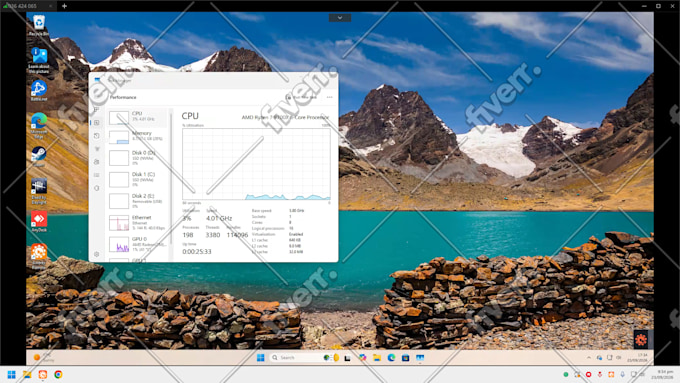Image resolution: width=680 pixels, height=383 pixels.
Task: Open the AnyDesk desktop shortcut
Action: click(x=39, y=221)
